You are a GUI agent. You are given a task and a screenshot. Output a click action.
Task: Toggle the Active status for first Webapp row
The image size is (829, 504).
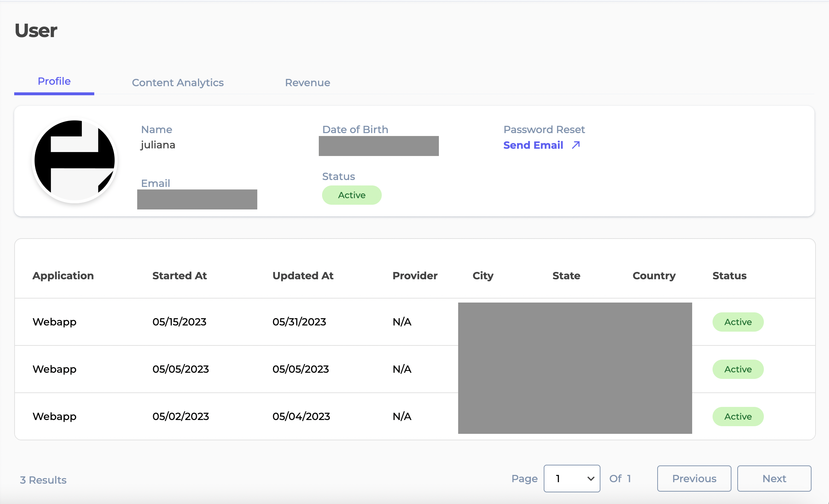pyautogui.click(x=737, y=322)
